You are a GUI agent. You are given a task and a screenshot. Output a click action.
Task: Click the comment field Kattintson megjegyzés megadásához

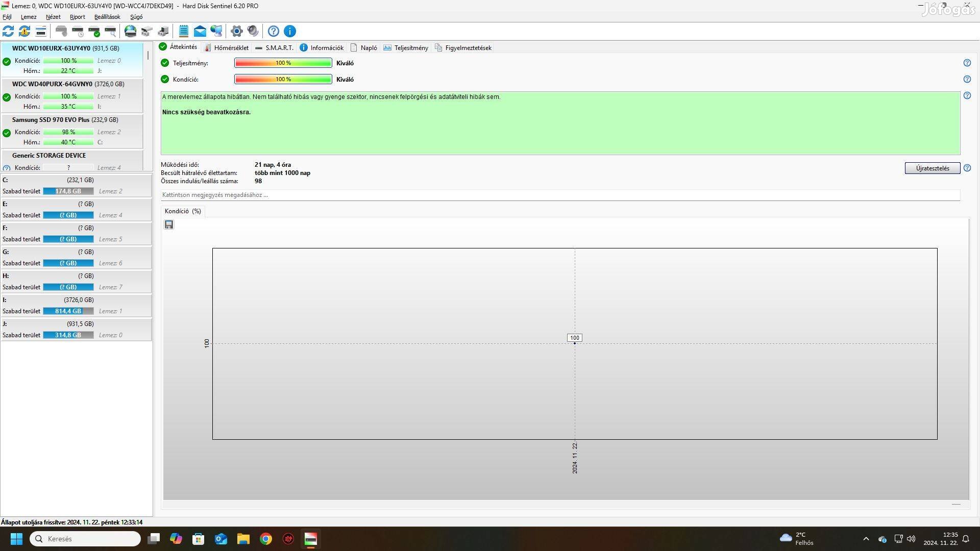click(560, 195)
